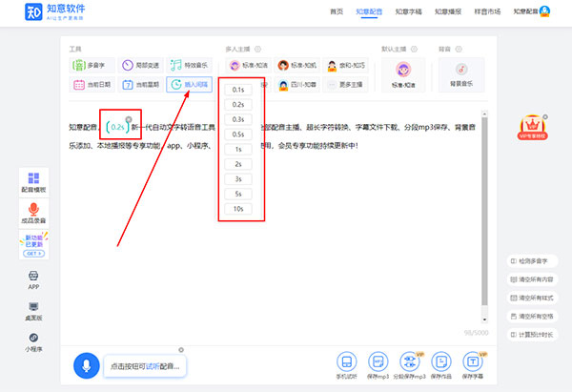The width and height of the screenshot is (572, 392).
Task: Select the 5s pause option
Action: click(x=238, y=194)
